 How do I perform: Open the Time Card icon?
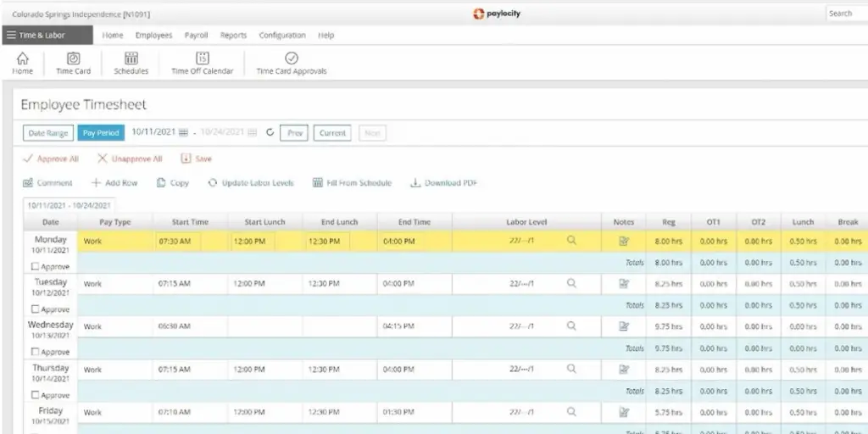coord(73,58)
